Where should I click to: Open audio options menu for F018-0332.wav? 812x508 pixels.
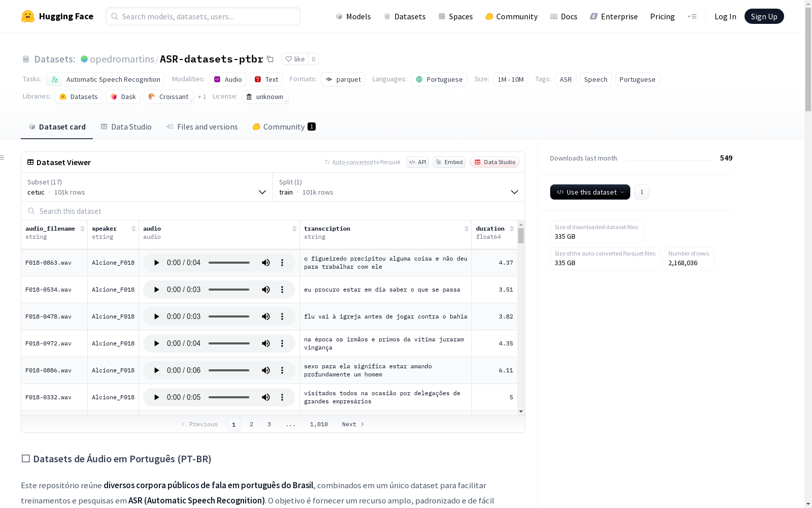pos(282,397)
